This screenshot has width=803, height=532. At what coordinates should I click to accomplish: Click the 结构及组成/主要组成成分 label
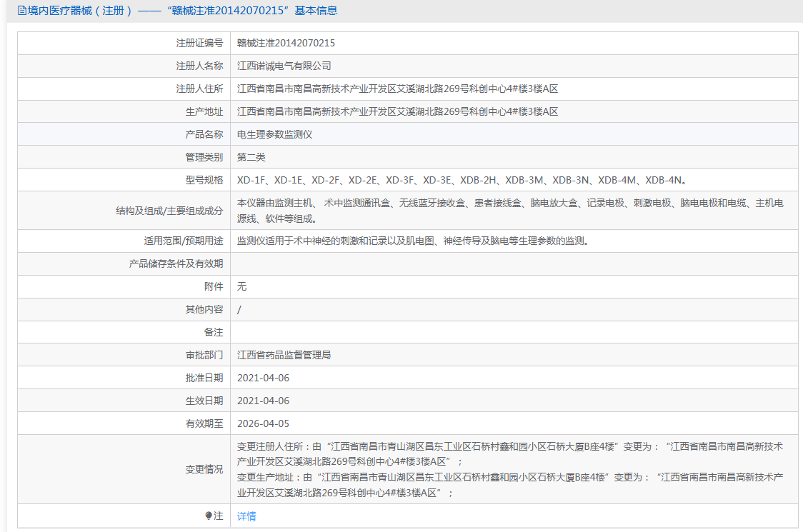[x=169, y=211]
